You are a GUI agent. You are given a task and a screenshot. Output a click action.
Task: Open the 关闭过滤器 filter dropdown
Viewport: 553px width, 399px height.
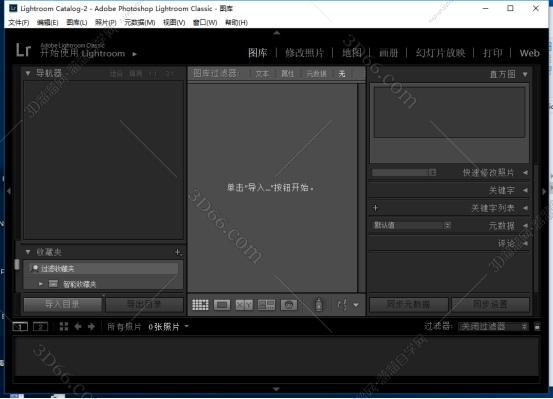click(493, 327)
